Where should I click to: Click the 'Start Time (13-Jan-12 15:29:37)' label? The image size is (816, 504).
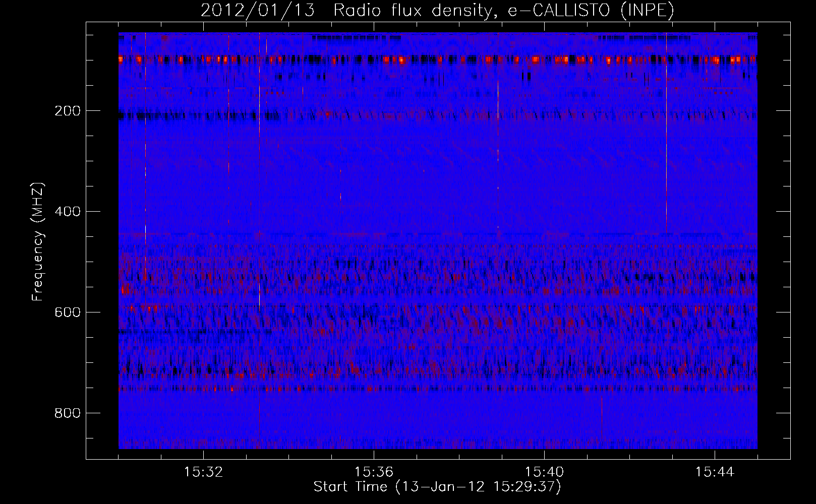(437, 487)
